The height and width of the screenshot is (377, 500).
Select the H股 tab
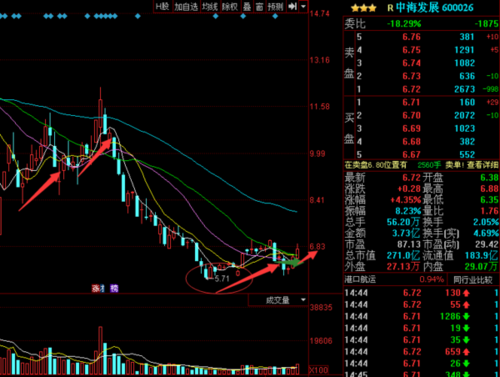pyautogui.click(x=163, y=6)
